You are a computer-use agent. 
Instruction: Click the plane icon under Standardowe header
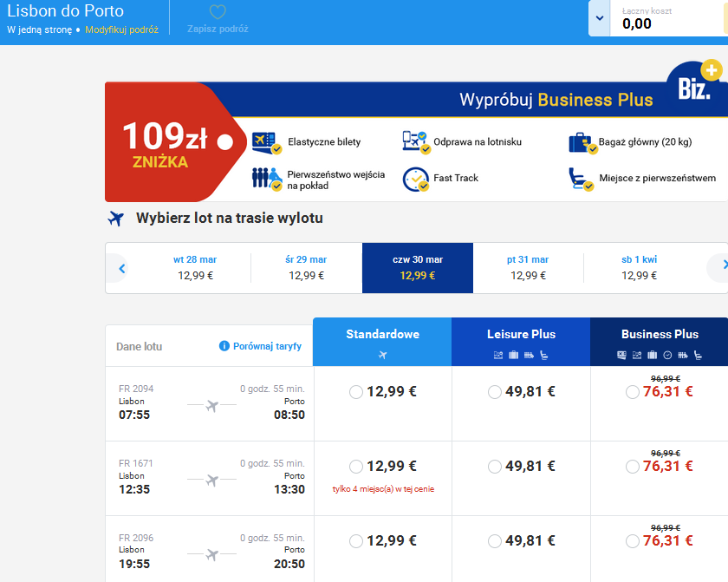(382, 356)
